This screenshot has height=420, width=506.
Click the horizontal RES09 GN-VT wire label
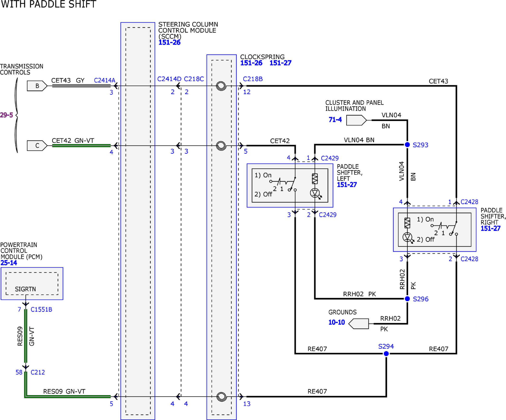click(64, 391)
